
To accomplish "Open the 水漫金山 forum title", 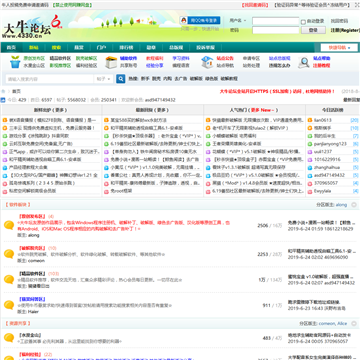I will [x=30, y=335].
